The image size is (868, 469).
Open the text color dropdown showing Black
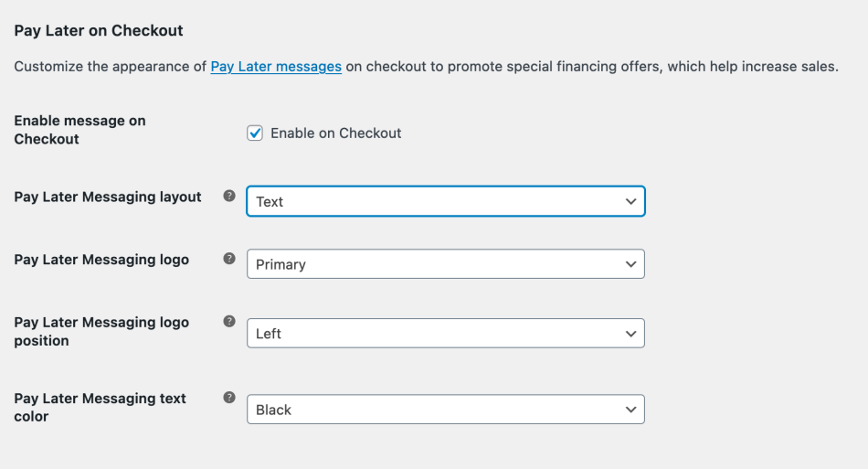(445, 410)
